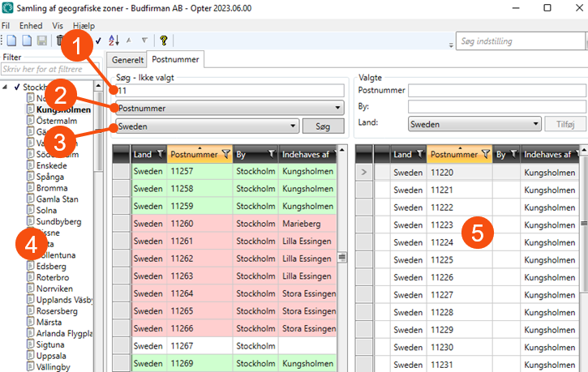Select the Kungsholmen tree item
588x372 pixels.
[x=63, y=109]
